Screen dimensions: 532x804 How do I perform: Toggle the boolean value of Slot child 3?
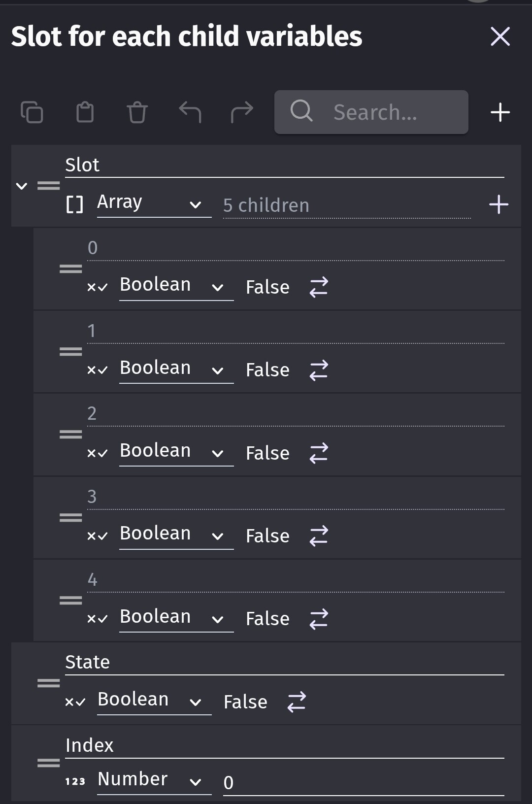(x=319, y=536)
